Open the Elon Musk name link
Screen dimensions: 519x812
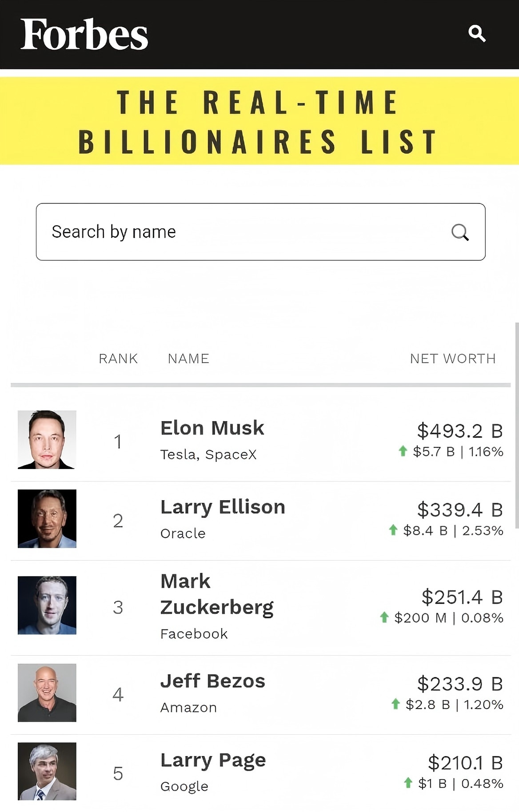[212, 428]
